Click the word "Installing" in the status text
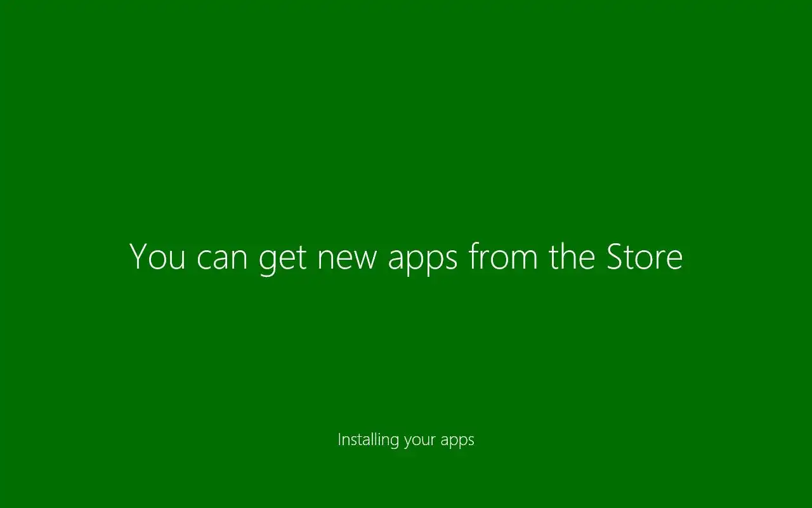 pyautogui.click(x=369, y=440)
